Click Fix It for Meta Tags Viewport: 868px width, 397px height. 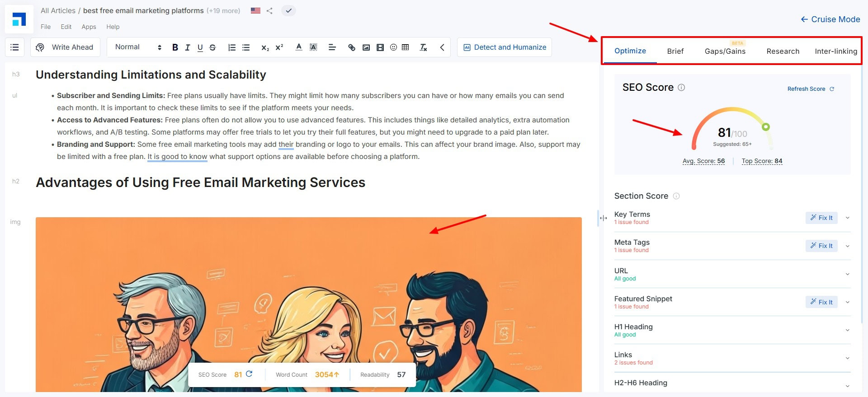821,246
